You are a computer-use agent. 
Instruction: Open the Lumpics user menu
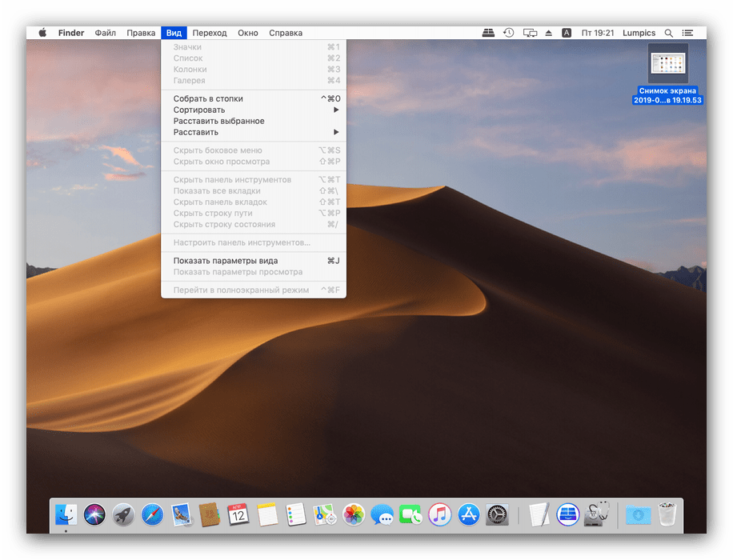tap(639, 33)
